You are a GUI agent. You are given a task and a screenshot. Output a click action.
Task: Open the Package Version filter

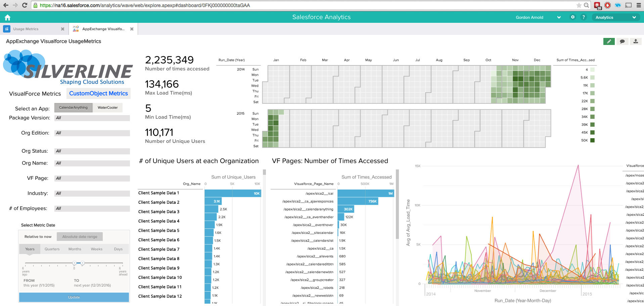point(92,118)
